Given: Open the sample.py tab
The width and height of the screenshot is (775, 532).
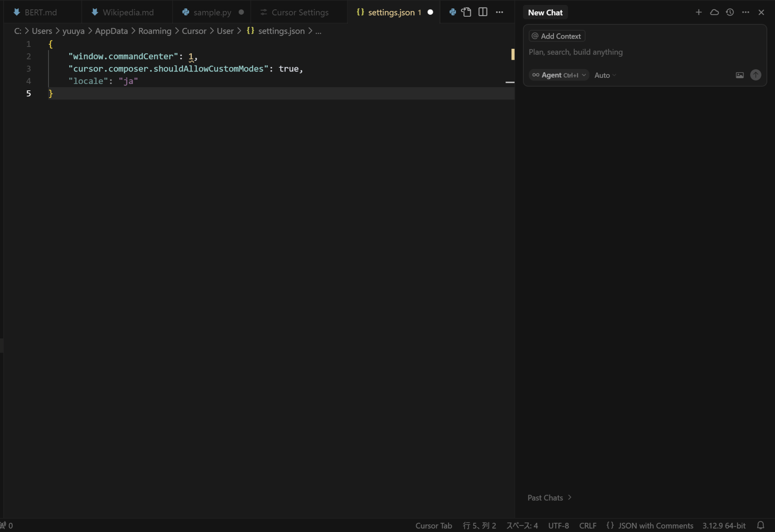Looking at the screenshot, I should (x=212, y=12).
